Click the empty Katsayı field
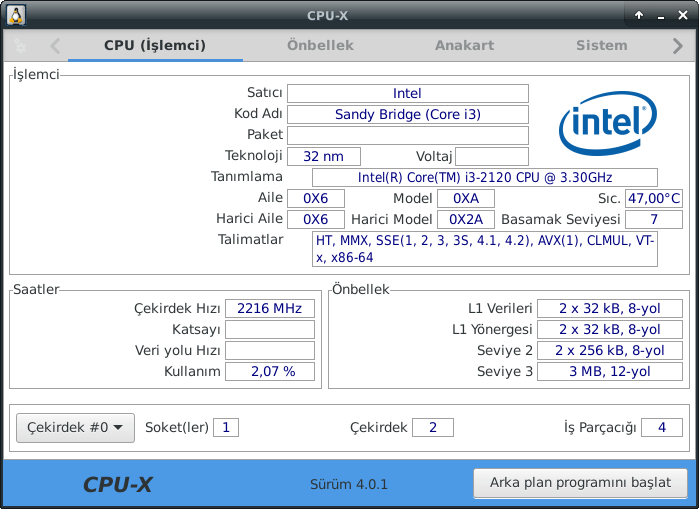 coord(270,329)
